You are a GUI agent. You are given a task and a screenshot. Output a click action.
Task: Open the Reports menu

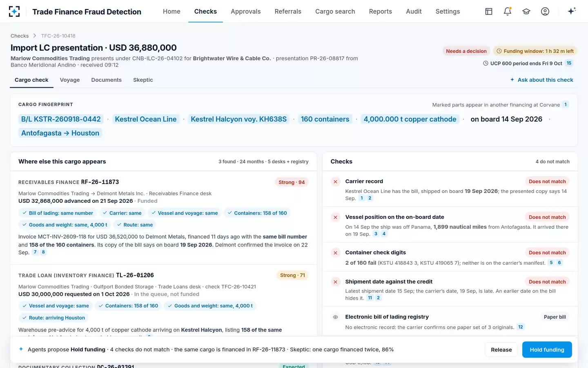click(x=380, y=11)
